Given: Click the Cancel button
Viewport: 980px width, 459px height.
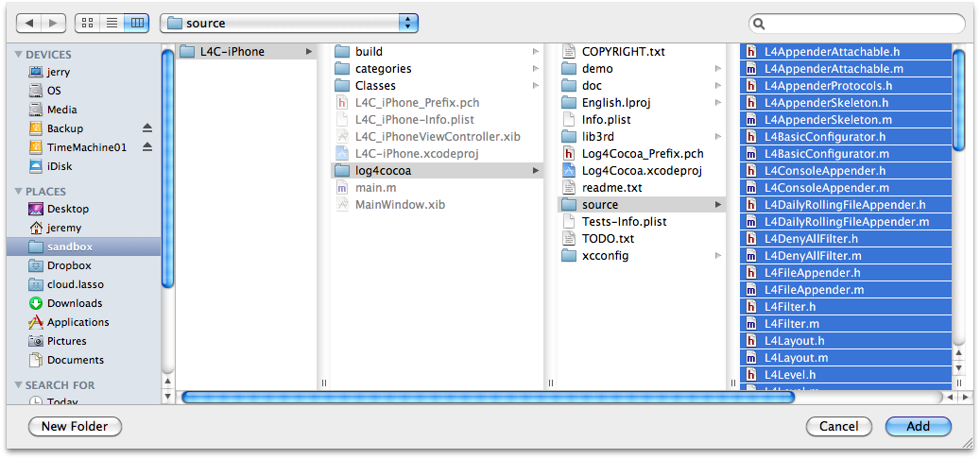Looking at the screenshot, I should (x=839, y=427).
